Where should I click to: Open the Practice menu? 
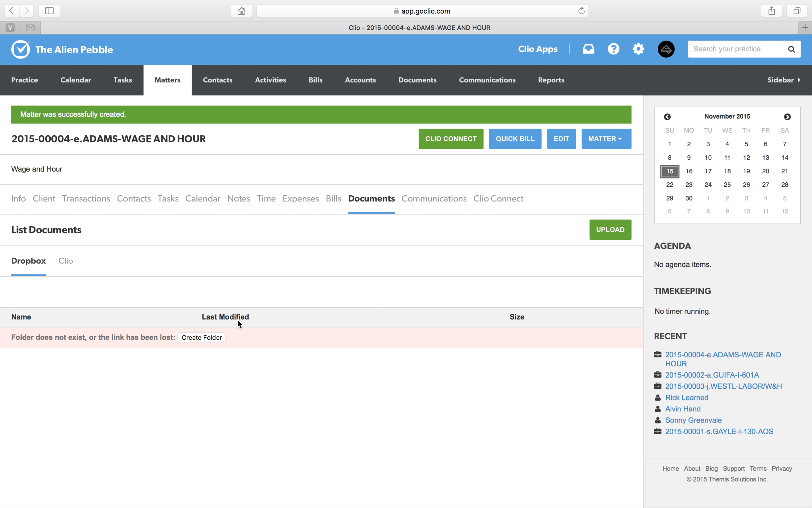24,80
